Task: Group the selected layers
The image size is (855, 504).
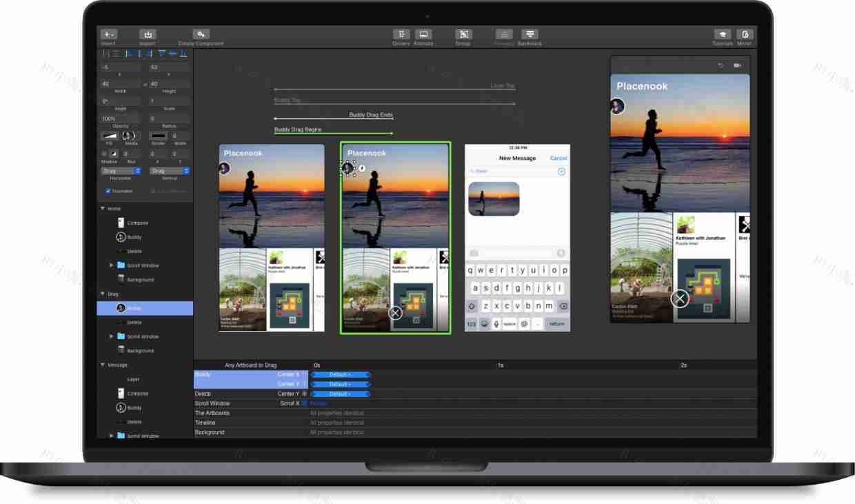Action: click(x=462, y=34)
